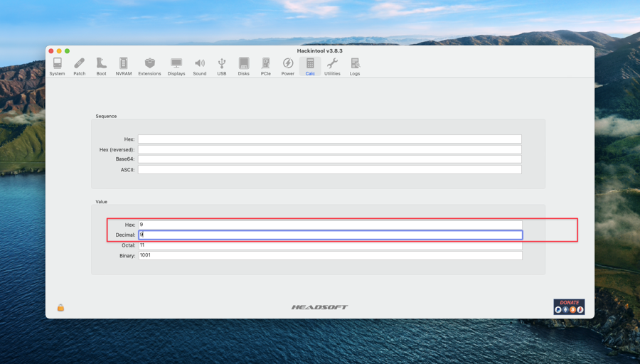Open the Disks section

coord(244,66)
